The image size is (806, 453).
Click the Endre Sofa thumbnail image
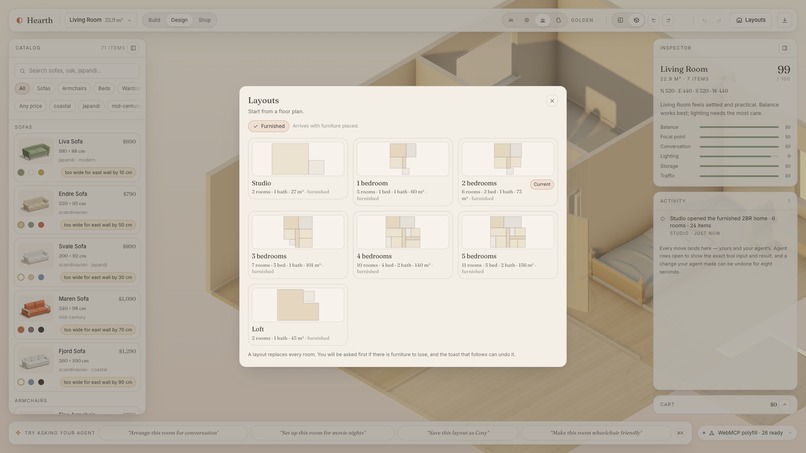point(35,204)
